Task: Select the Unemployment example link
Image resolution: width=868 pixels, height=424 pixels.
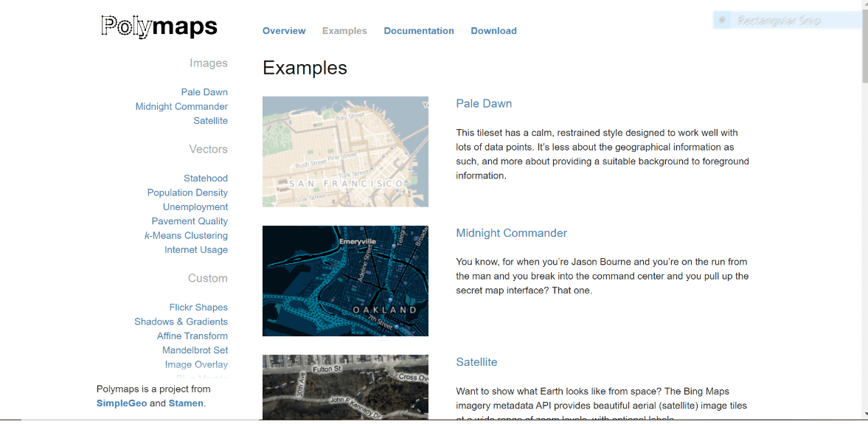Action: (195, 207)
